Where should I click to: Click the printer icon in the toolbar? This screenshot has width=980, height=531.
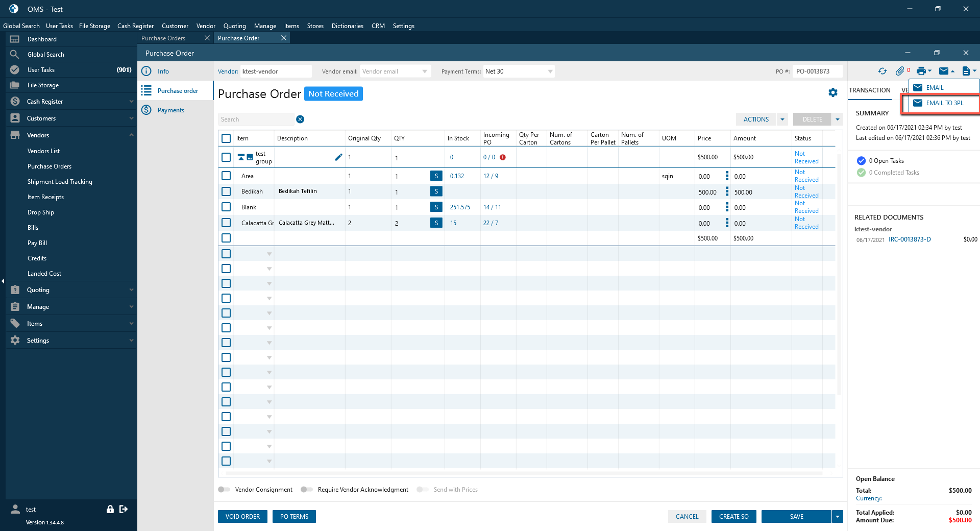click(921, 71)
